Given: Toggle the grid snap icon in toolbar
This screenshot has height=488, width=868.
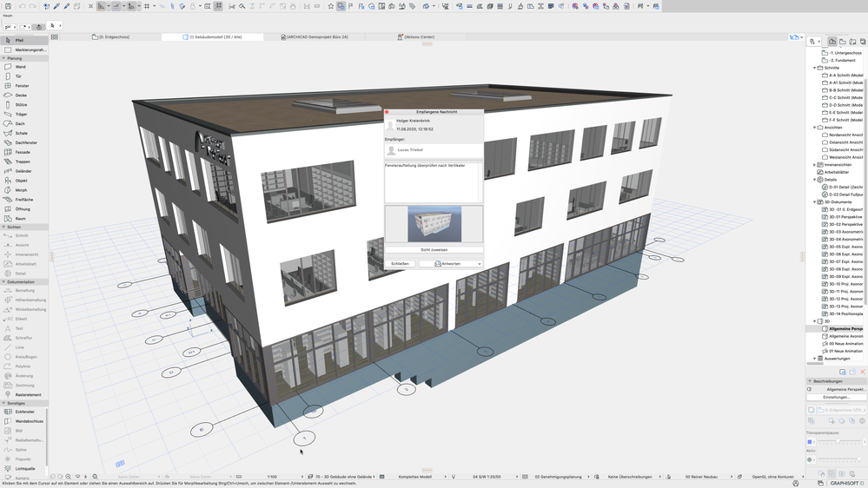Looking at the screenshot, I should point(147,6).
